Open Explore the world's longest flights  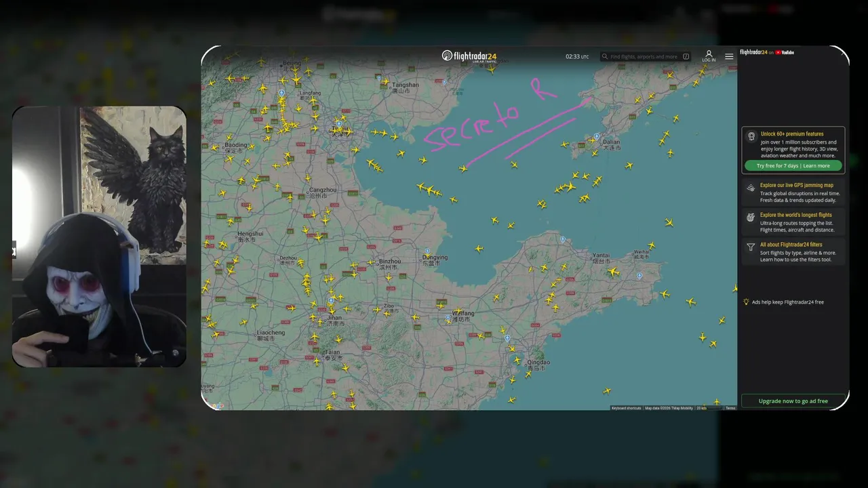point(796,215)
